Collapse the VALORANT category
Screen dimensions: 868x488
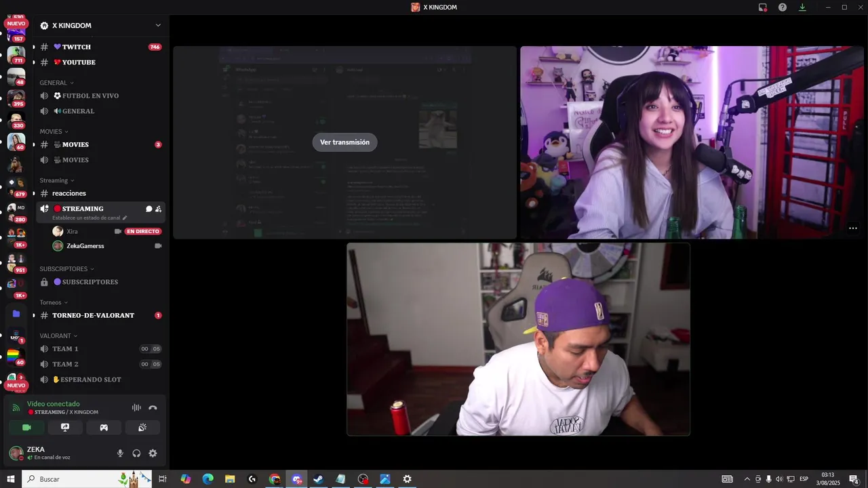(x=58, y=335)
